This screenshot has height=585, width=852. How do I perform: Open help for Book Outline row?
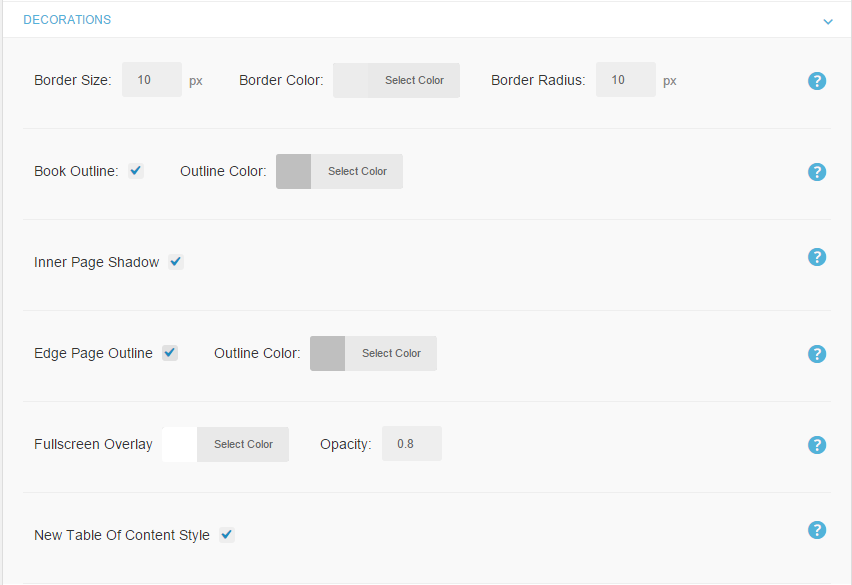817,172
